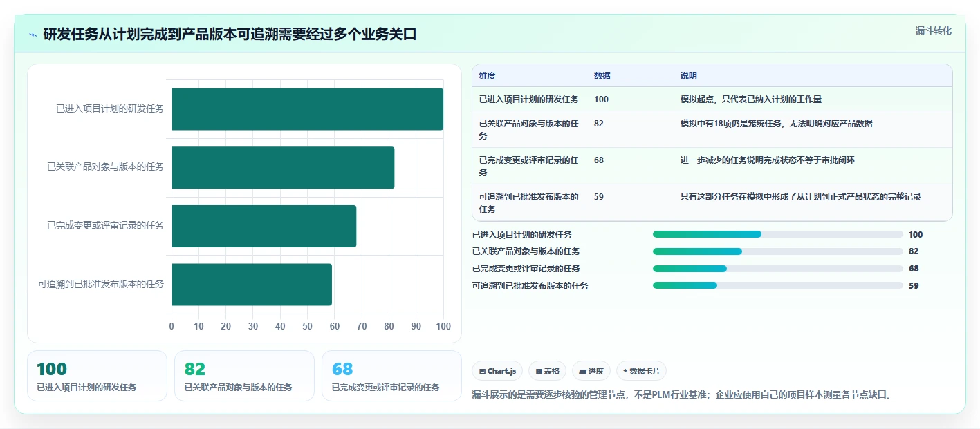Click the table value 82

tap(599, 124)
